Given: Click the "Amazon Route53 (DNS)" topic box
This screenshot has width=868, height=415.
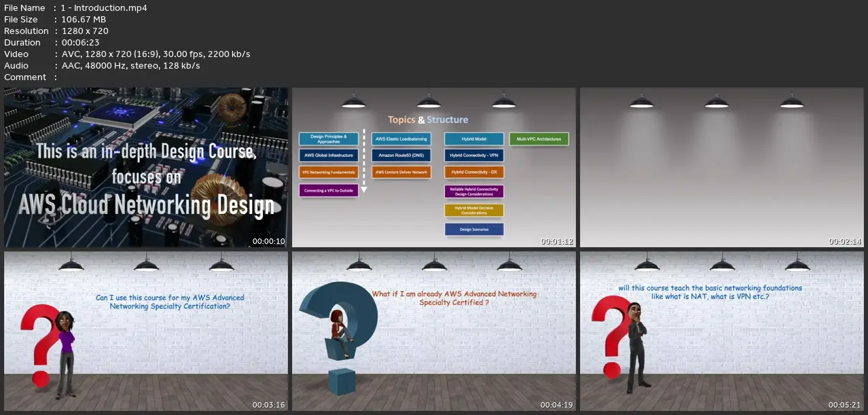Looking at the screenshot, I should tap(401, 156).
